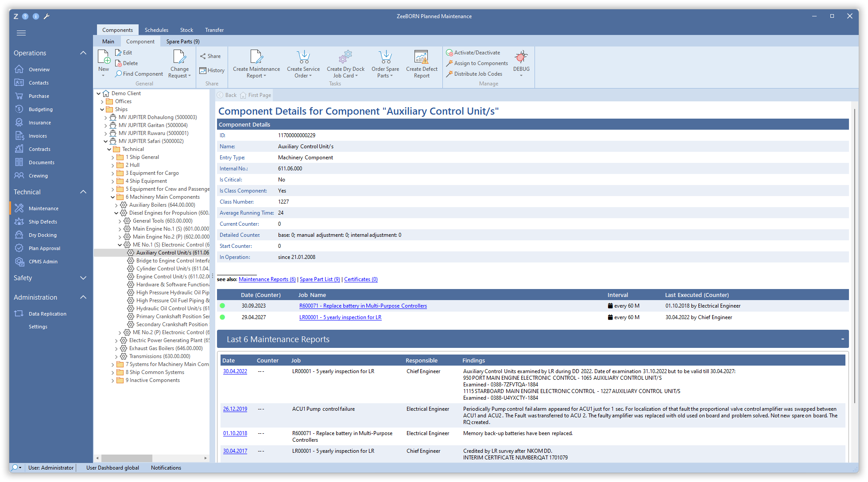Collapse the Operations sidebar section

tap(83, 53)
